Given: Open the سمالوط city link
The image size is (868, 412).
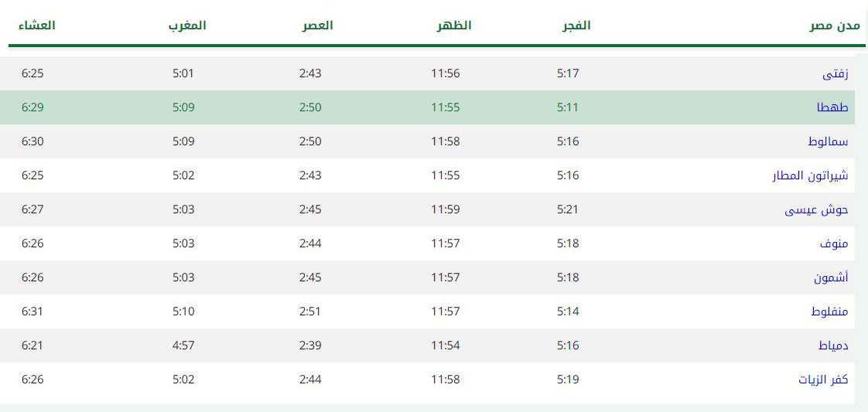Looking at the screenshot, I should click(x=828, y=141).
